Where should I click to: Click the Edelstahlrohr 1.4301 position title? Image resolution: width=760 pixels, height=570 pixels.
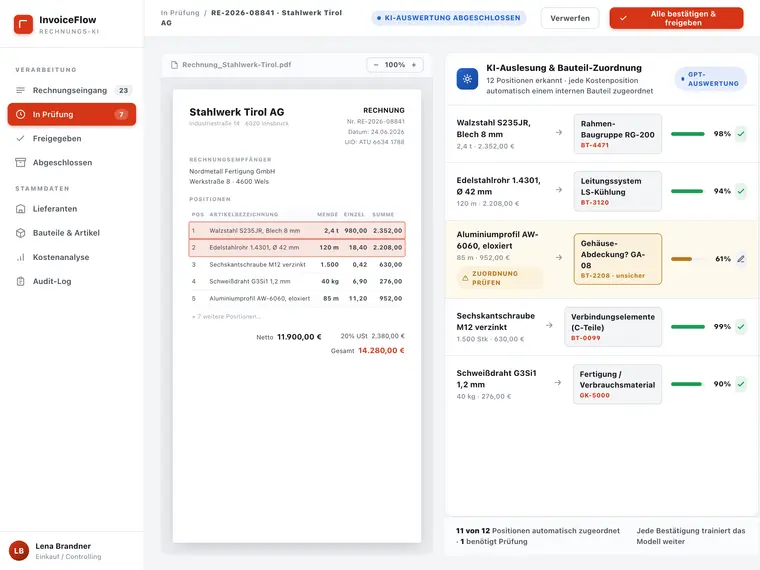click(x=498, y=186)
